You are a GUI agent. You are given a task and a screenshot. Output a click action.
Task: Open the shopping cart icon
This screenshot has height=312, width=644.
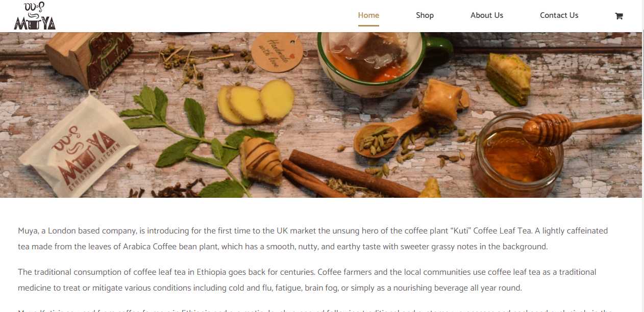point(618,16)
